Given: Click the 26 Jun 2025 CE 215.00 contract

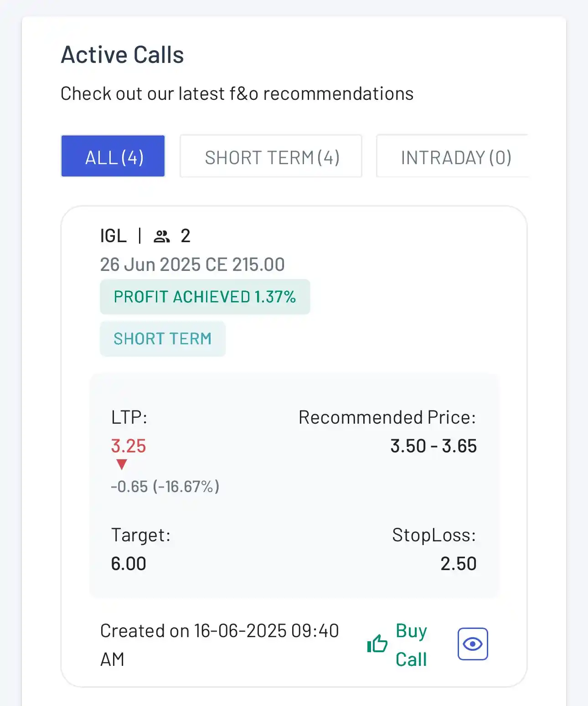Looking at the screenshot, I should [x=192, y=265].
